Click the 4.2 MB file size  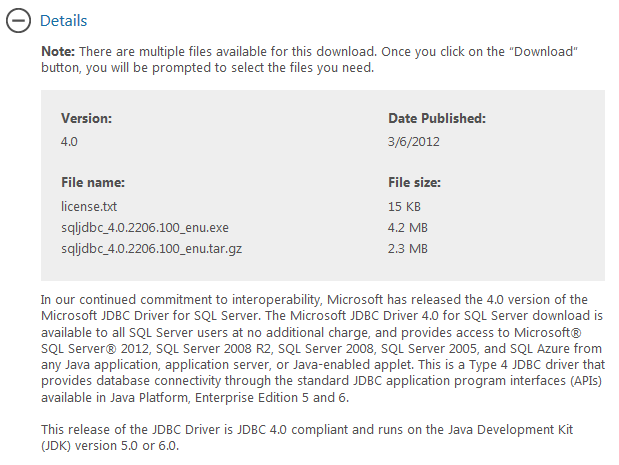click(408, 228)
